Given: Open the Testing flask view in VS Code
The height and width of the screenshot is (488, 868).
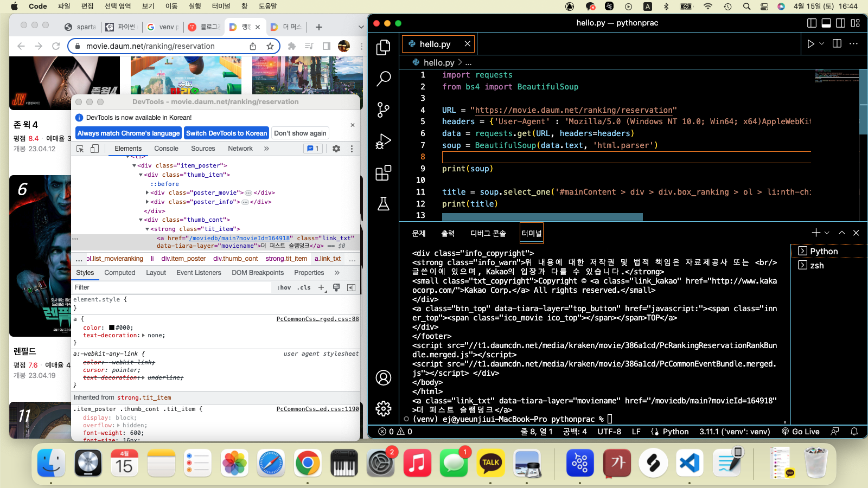Looking at the screenshot, I should [x=384, y=204].
